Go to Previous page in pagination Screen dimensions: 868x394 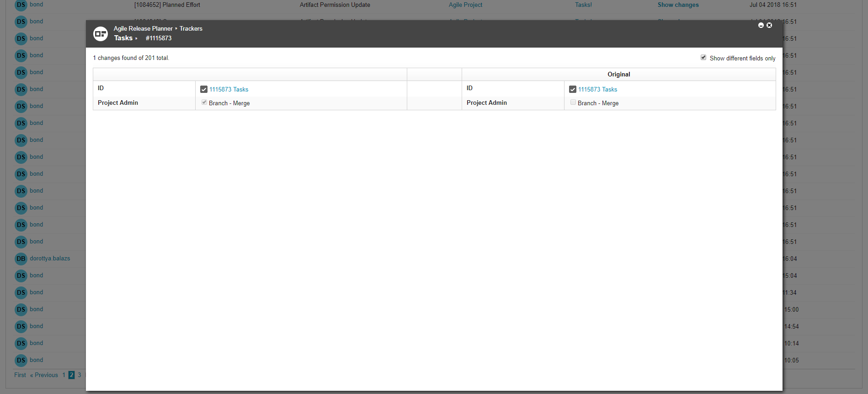44,375
